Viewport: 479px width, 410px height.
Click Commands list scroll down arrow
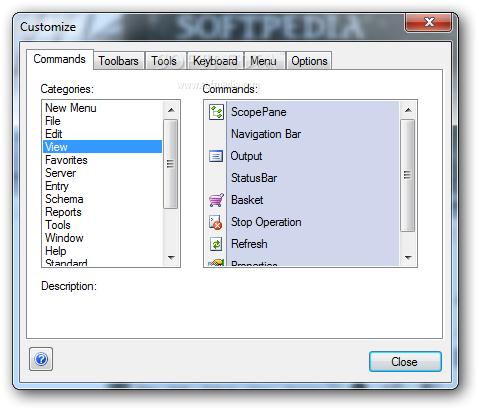(x=408, y=257)
